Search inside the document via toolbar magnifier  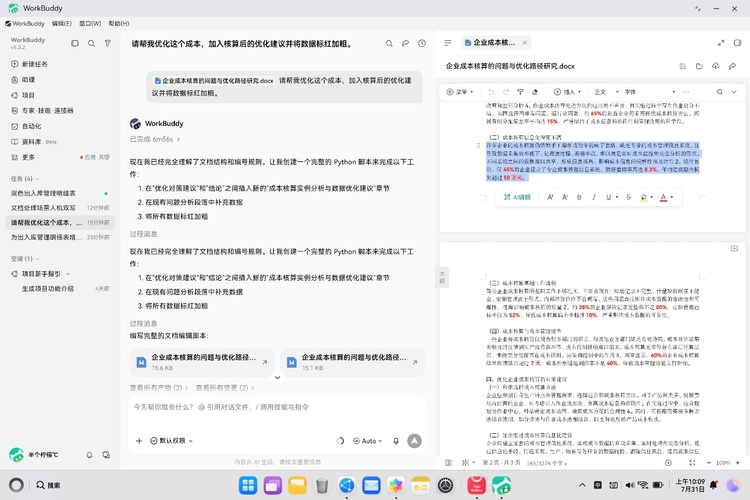coord(719,91)
